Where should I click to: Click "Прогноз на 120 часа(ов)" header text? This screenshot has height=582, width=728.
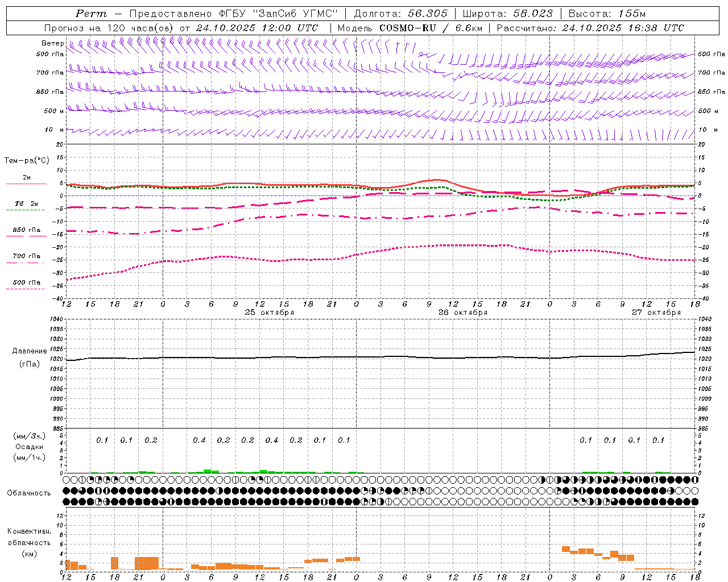[110, 27]
